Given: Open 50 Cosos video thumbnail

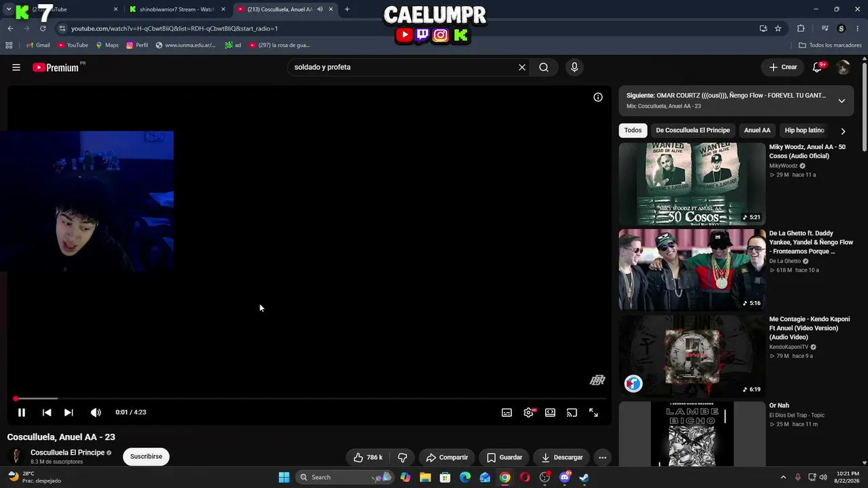Looking at the screenshot, I should pos(692,184).
